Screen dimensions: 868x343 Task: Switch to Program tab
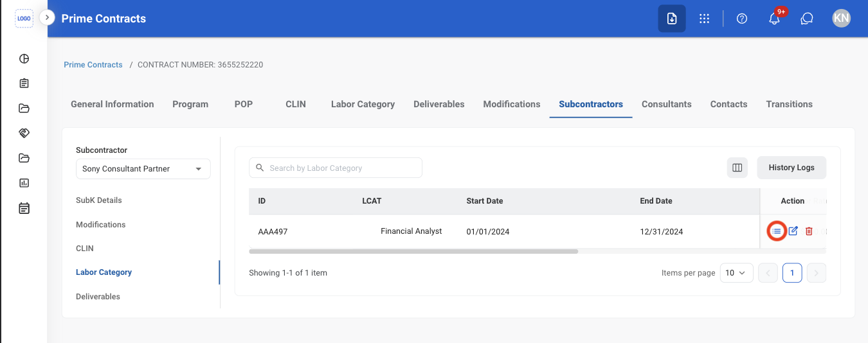[x=190, y=104]
